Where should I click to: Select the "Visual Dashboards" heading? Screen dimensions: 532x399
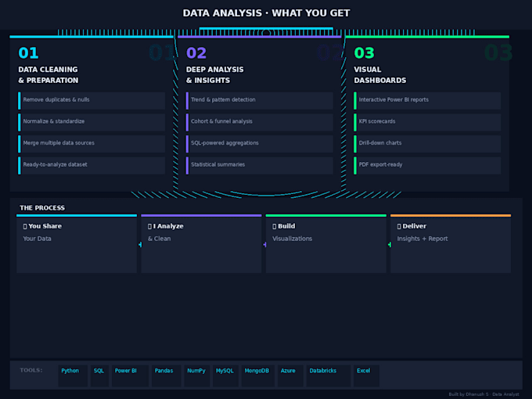(x=380, y=74)
